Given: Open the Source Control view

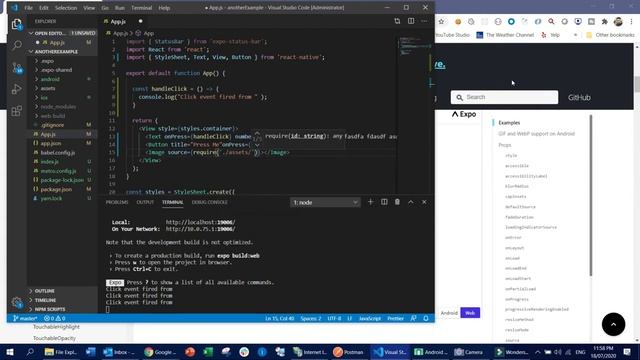Looking at the screenshot, I should coord(17,68).
